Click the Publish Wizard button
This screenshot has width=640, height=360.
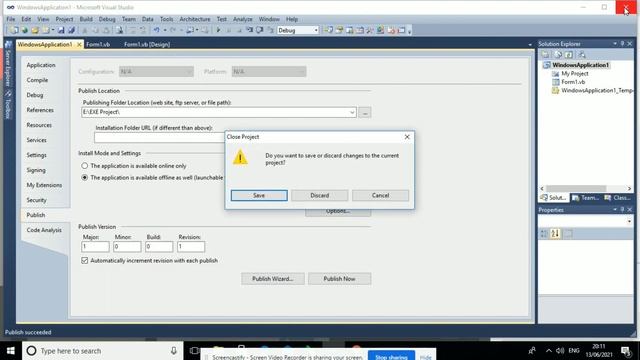point(273,279)
